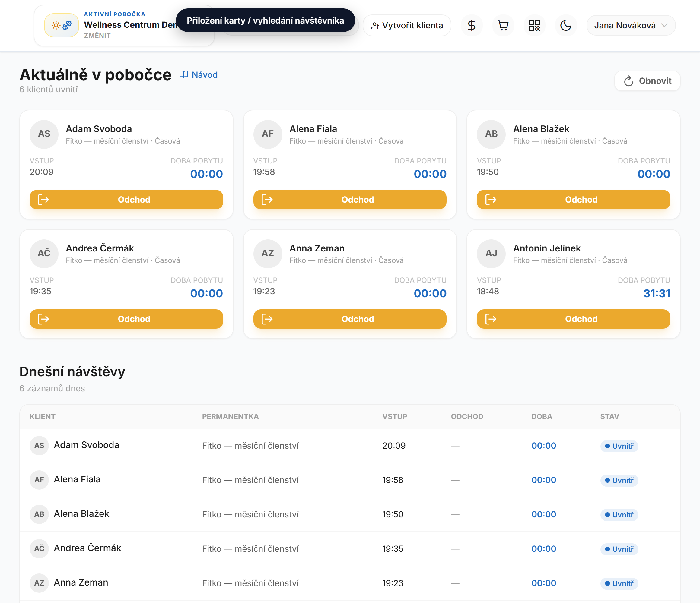
Task: Click the 20:09 entry time in the table
Action: [x=394, y=446]
